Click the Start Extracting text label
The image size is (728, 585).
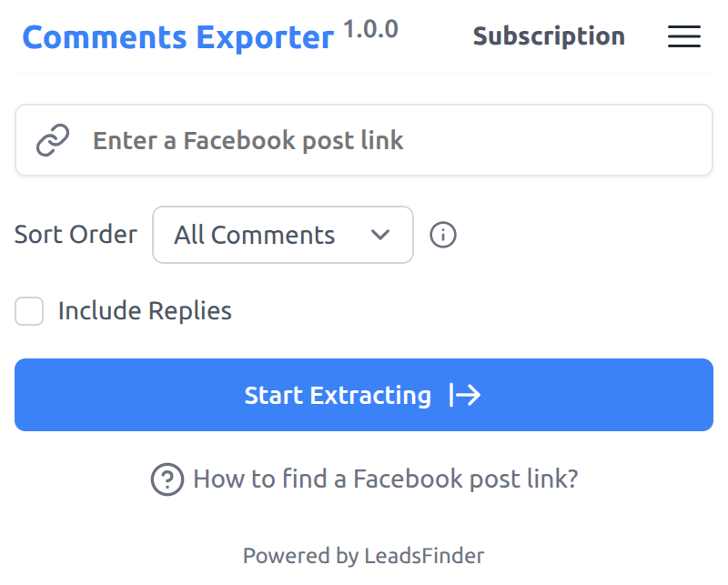tap(338, 395)
